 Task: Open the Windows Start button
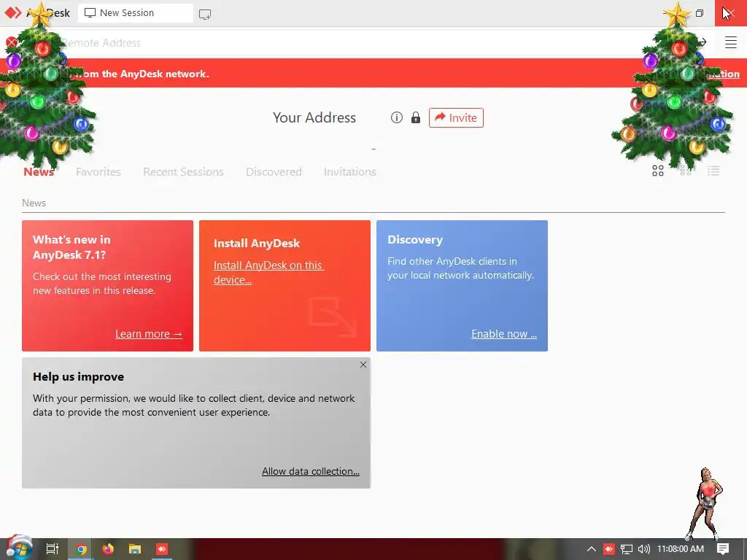pyautogui.click(x=19, y=548)
